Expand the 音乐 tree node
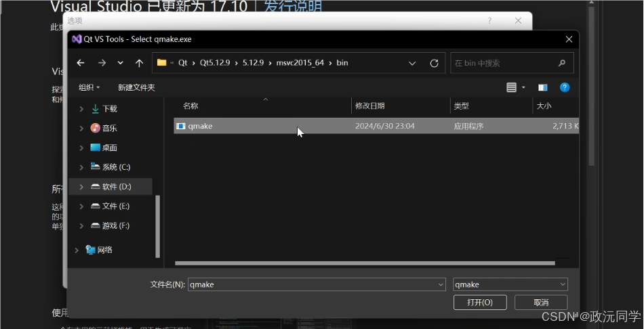Screen dimensions: 644x329 coord(81,128)
